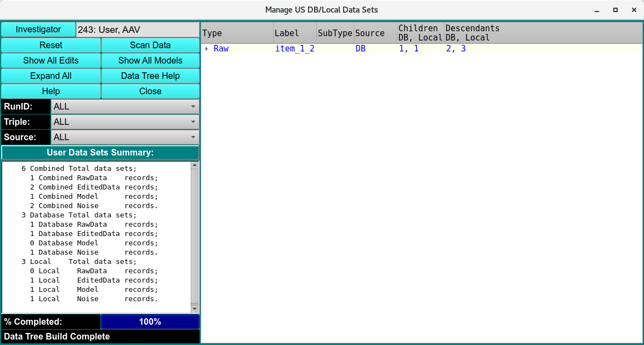The width and height of the screenshot is (644, 345).
Task: Open the RunID dropdown
Action: (125, 106)
